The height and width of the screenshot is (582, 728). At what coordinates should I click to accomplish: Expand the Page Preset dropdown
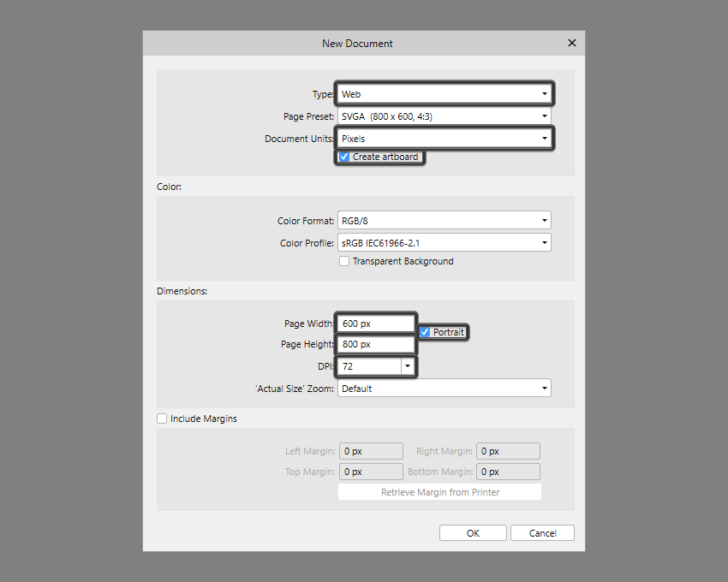[444, 116]
